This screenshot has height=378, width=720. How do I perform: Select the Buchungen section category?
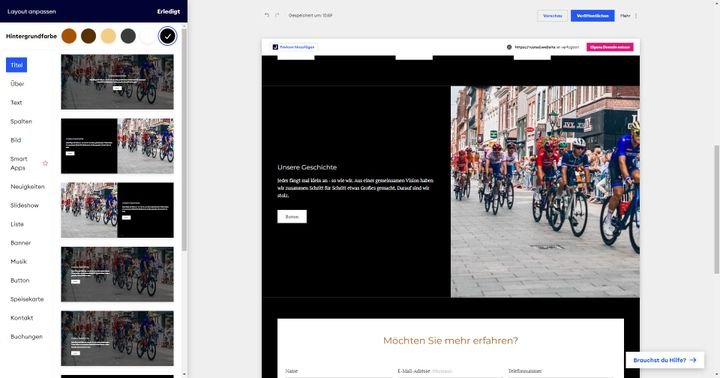[x=27, y=337]
